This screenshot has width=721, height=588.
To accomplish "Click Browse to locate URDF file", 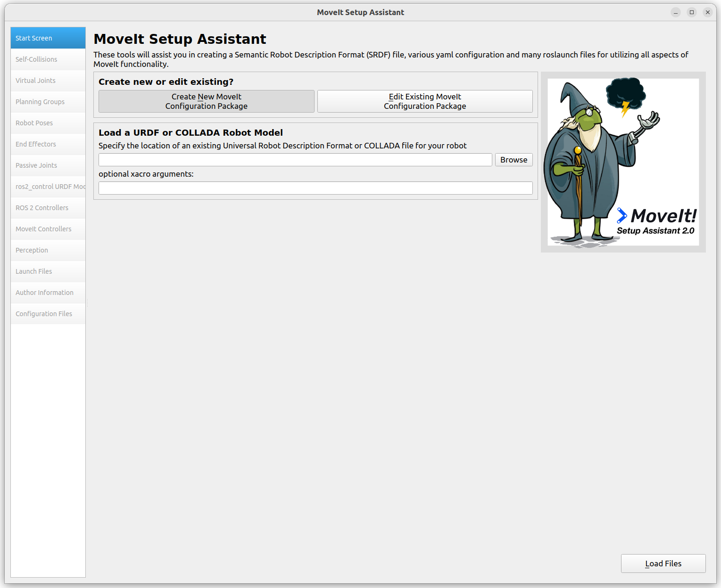I will pos(514,160).
